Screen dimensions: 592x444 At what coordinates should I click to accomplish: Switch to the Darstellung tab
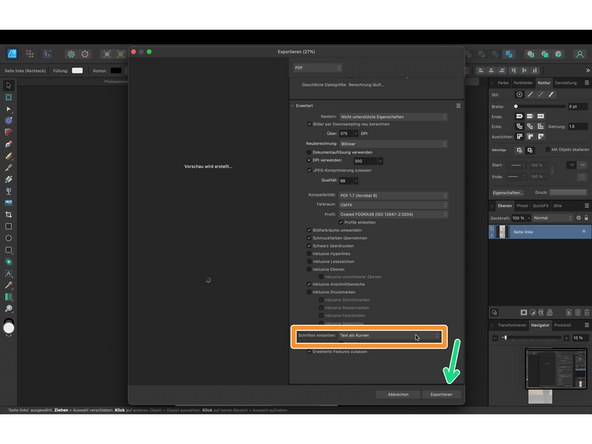click(566, 83)
